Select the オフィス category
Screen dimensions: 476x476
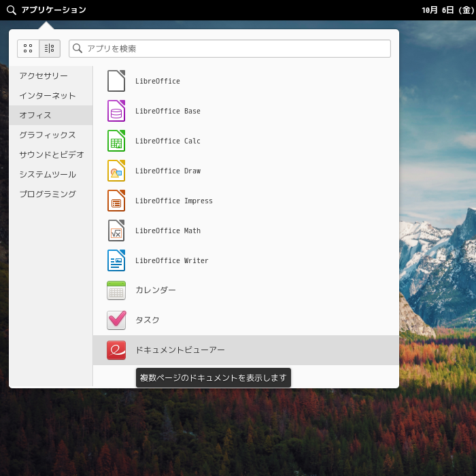point(51,116)
